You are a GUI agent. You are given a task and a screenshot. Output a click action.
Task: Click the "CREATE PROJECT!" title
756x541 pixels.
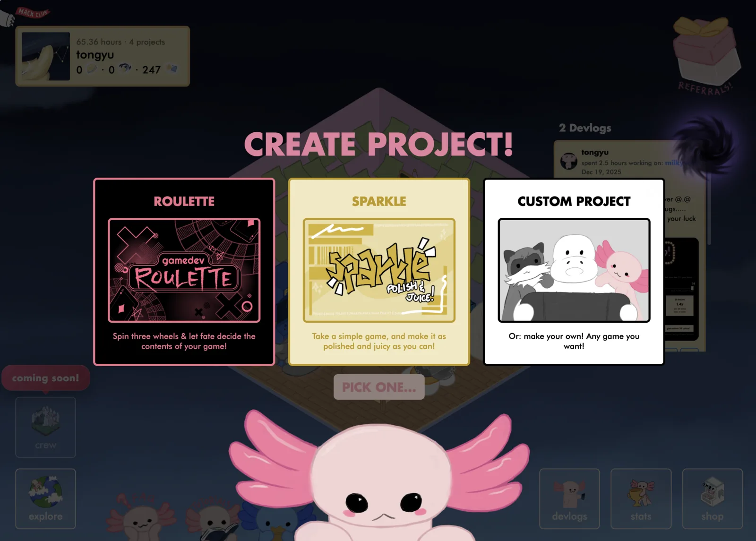pos(378,144)
